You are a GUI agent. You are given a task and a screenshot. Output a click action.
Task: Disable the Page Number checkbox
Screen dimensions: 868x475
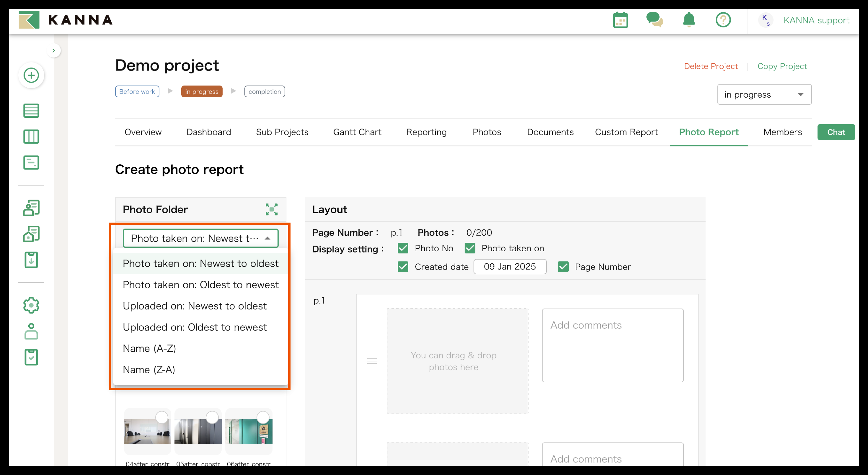click(x=563, y=267)
